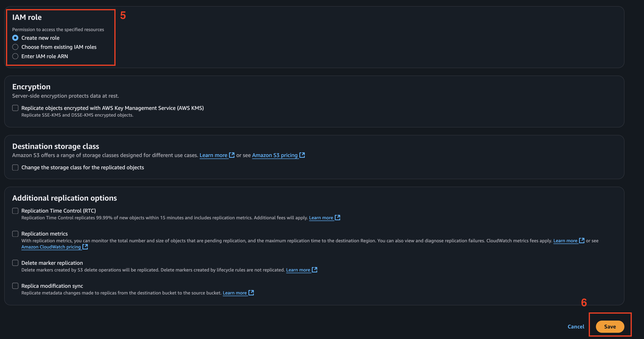Turn on Replica modification sync
644x339 pixels.
point(15,286)
